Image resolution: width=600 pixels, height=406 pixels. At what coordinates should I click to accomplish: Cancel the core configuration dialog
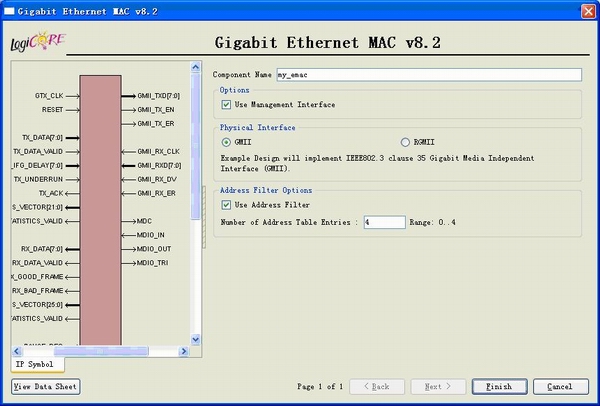point(560,386)
